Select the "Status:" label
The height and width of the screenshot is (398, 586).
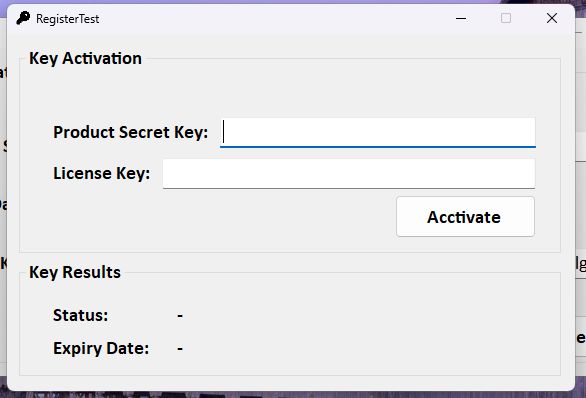click(x=80, y=315)
